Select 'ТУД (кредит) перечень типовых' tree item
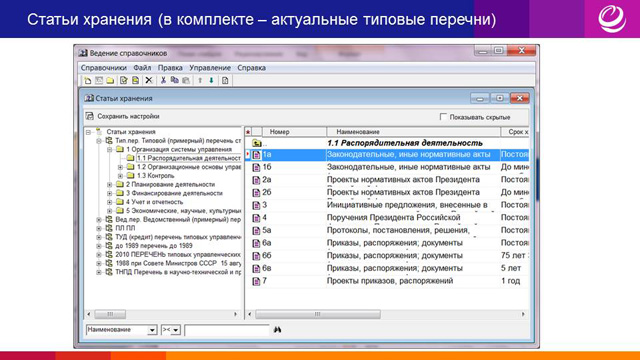This screenshot has width=640, height=360. (x=178, y=237)
